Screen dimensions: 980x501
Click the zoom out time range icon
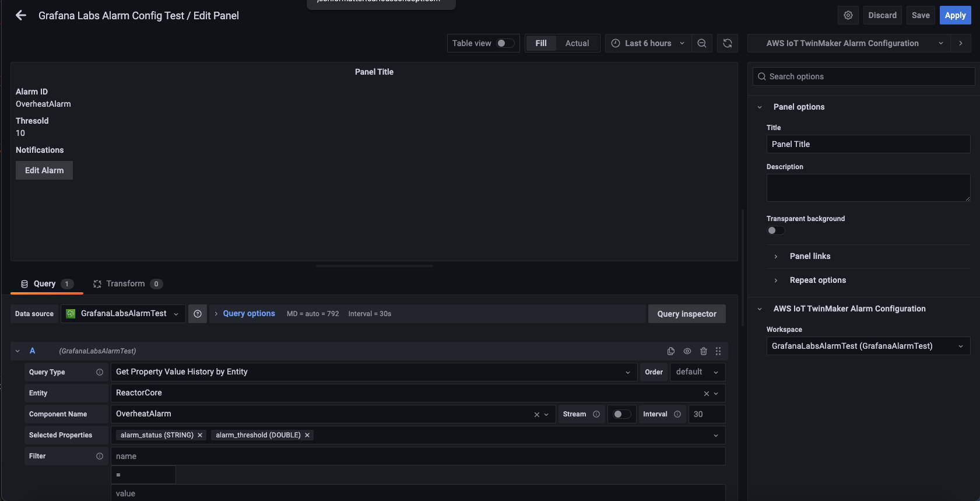tap(702, 43)
